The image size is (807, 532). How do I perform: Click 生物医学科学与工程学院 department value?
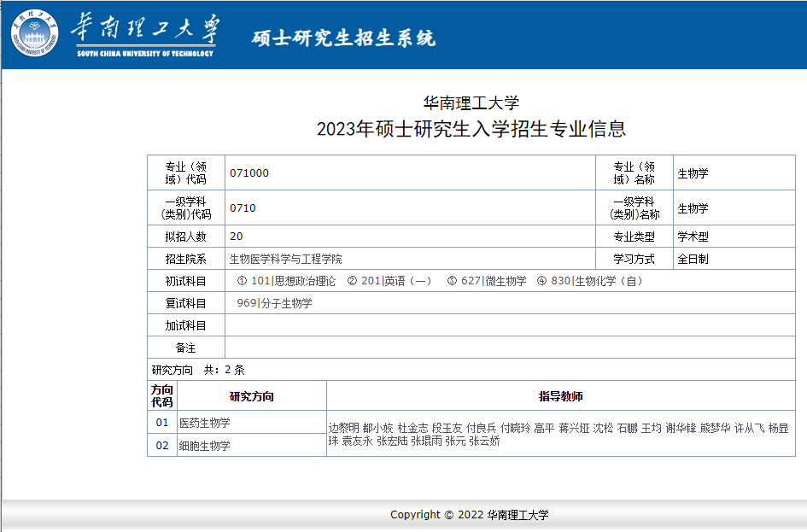pyautogui.click(x=285, y=259)
